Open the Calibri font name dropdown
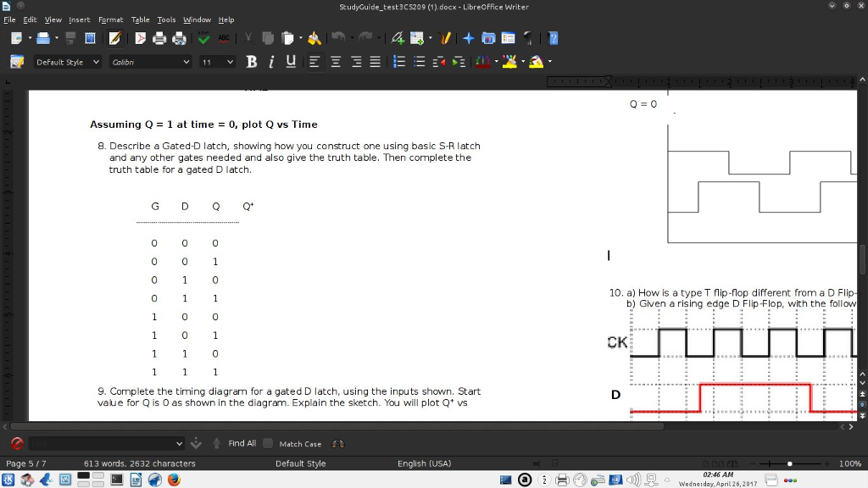The width and height of the screenshot is (868, 488). pos(185,61)
